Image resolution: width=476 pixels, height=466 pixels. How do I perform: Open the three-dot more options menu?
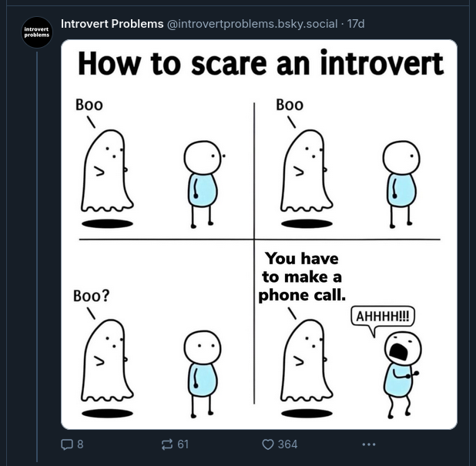pos(369,444)
